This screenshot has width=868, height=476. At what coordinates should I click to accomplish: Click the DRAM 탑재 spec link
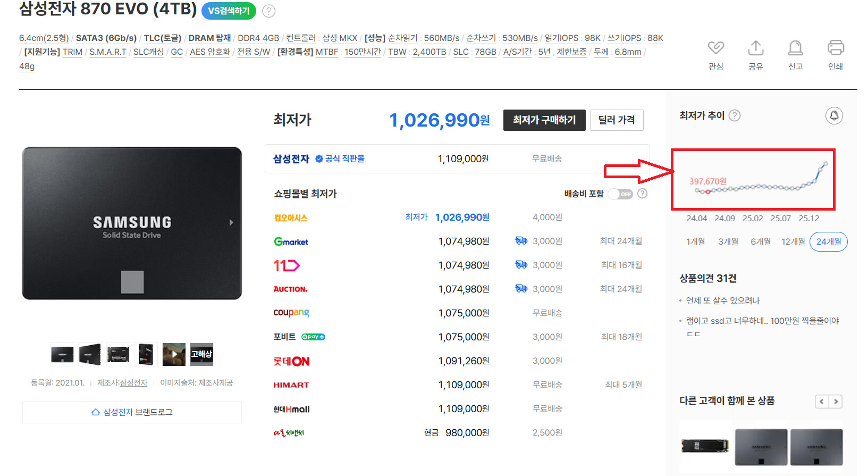point(210,38)
